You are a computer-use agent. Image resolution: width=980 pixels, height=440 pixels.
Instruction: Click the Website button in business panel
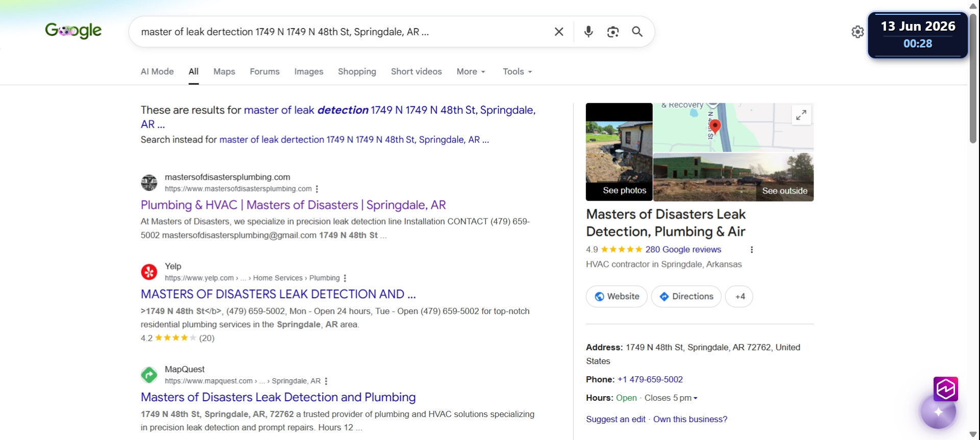(x=617, y=297)
